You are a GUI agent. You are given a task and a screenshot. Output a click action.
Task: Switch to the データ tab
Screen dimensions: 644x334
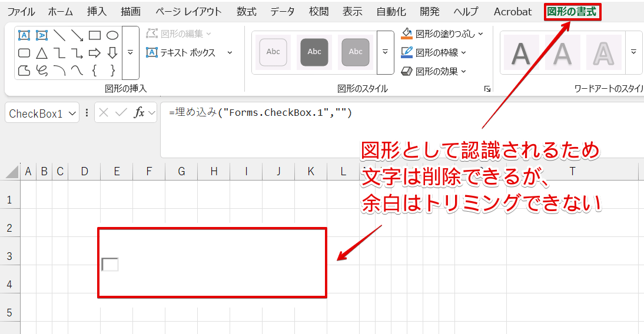click(x=282, y=12)
